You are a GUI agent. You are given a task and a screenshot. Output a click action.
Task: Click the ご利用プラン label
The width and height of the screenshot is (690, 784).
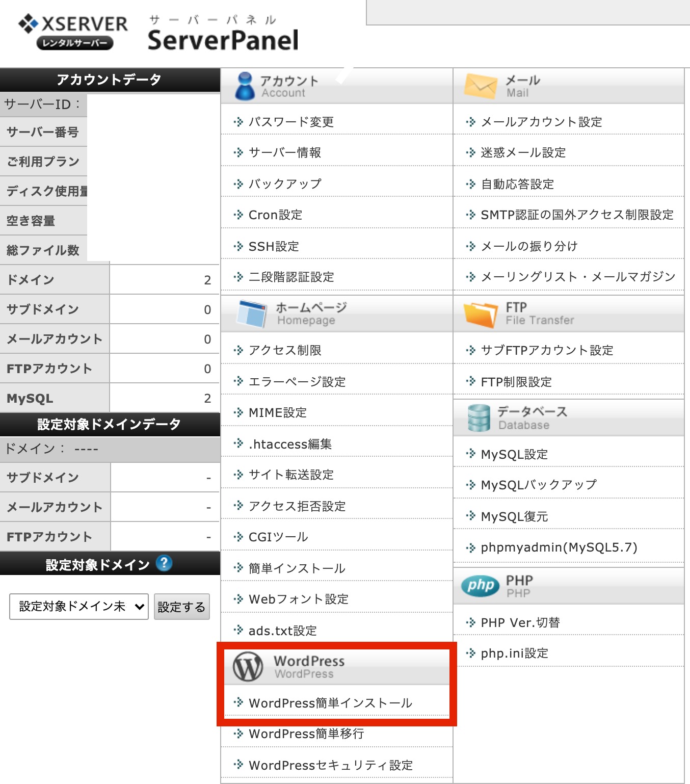point(43,162)
